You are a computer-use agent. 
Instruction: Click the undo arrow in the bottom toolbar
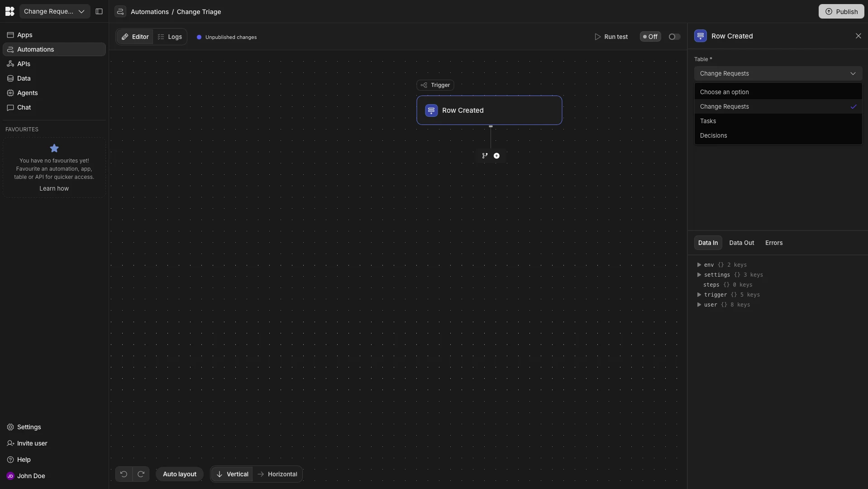point(124,474)
